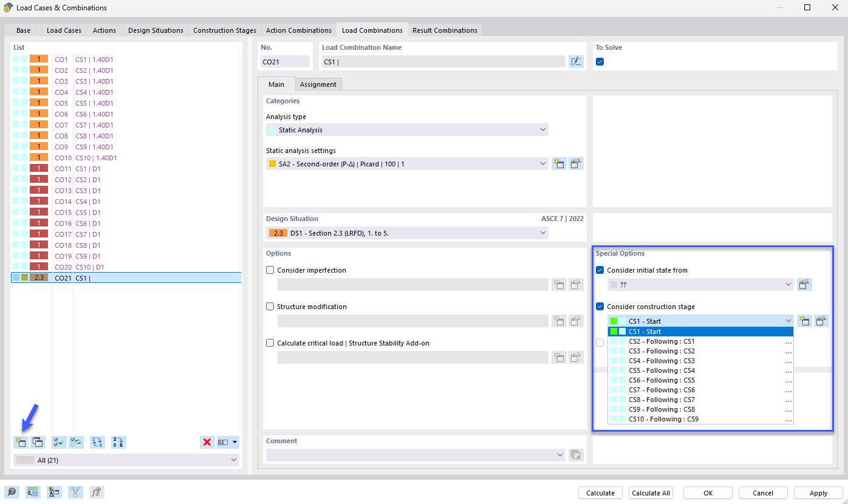The height and width of the screenshot is (504, 848).
Task: Click the renumber icon with single arrow
Action: pyautogui.click(x=118, y=442)
